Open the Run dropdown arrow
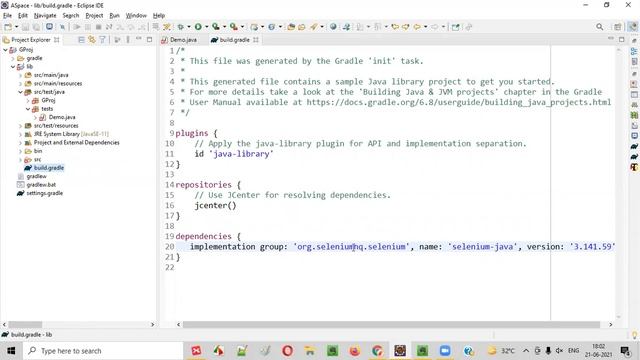The width and height of the screenshot is (640, 360). coord(207,27)
